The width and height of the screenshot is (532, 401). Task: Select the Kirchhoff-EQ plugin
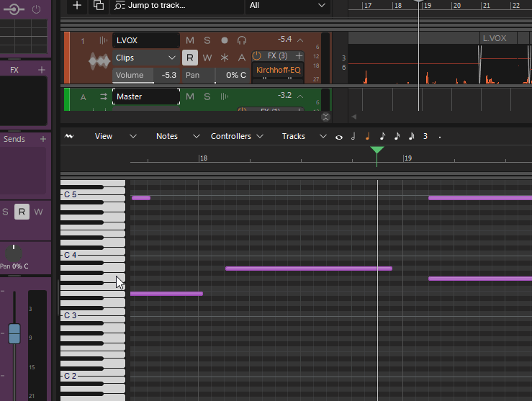[x=278, y=70]
